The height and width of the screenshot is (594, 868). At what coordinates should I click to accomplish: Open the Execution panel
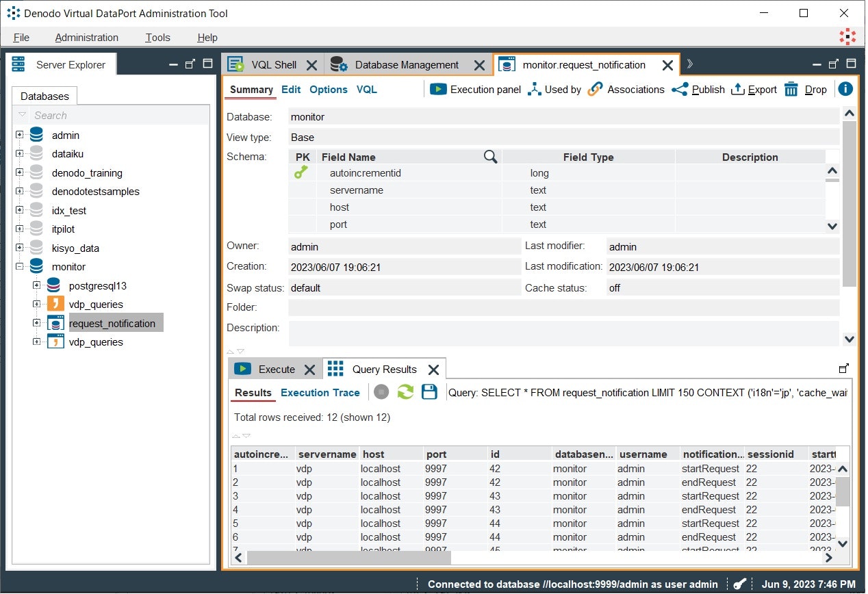click(475, 90)
